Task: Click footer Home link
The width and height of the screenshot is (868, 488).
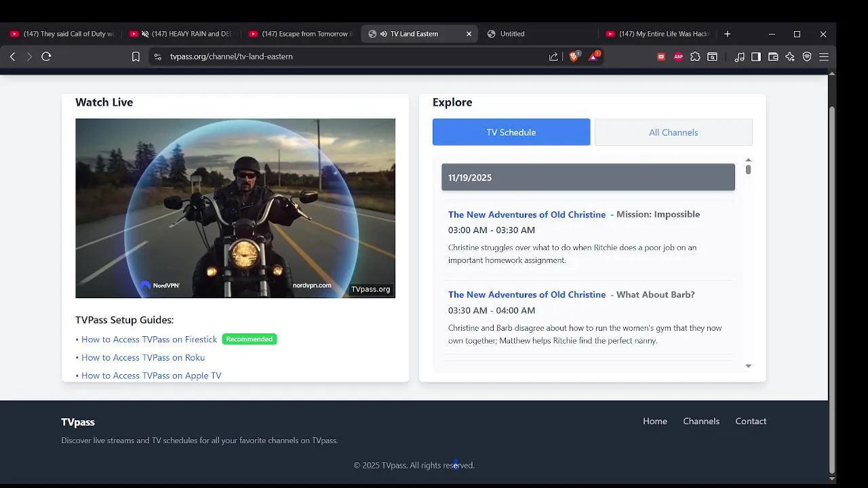Action: 655,422
